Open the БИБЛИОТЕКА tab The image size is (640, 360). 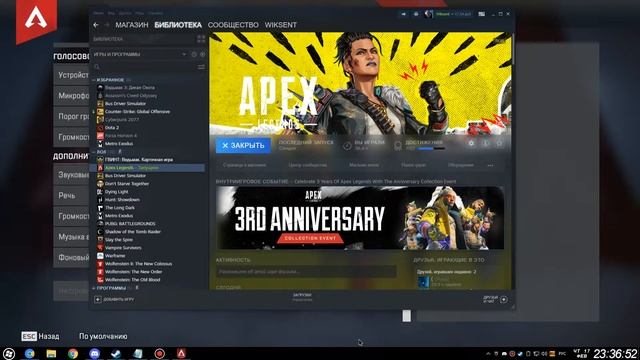(x=178, y=25)
